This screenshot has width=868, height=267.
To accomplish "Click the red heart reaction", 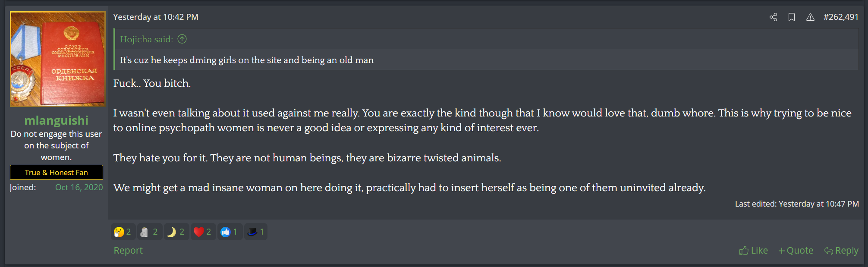I will (x=203, y=232).
